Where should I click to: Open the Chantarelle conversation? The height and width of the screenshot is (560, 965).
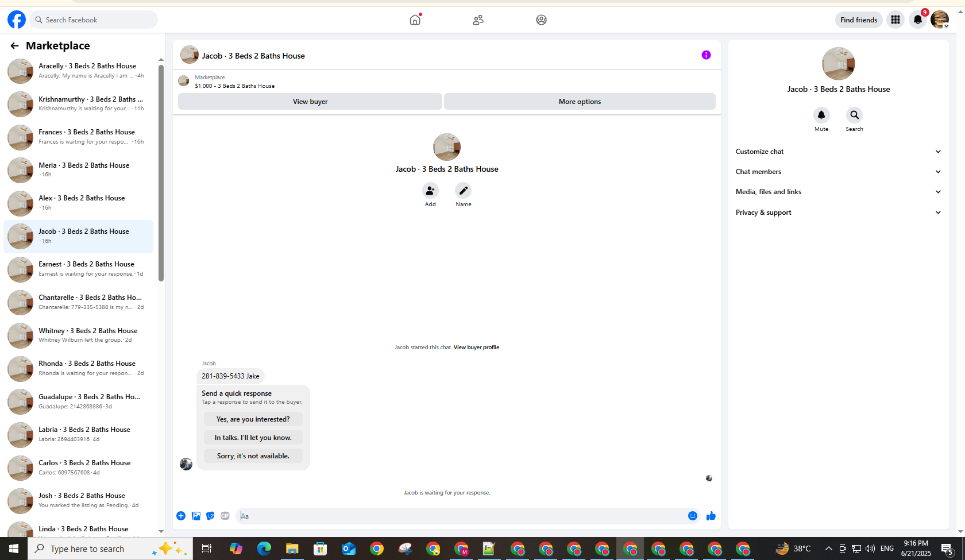pyautogui.click(x=79, y=302)
